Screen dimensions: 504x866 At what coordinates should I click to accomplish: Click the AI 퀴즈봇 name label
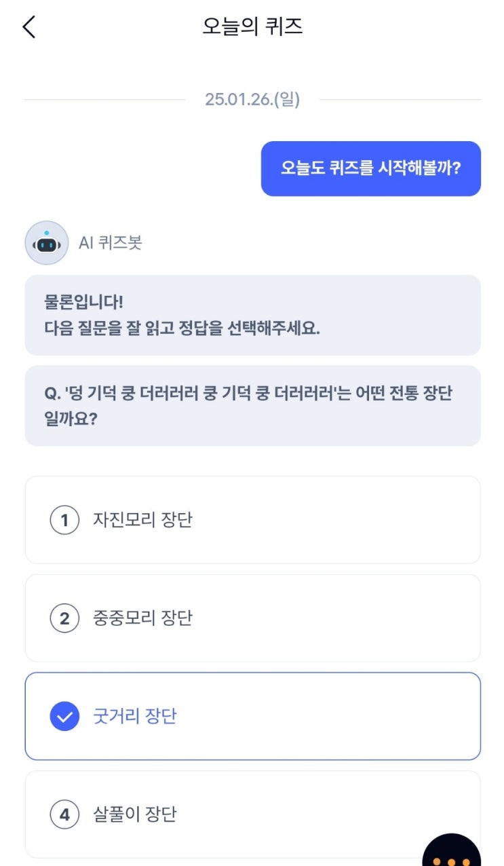[110, 242]
